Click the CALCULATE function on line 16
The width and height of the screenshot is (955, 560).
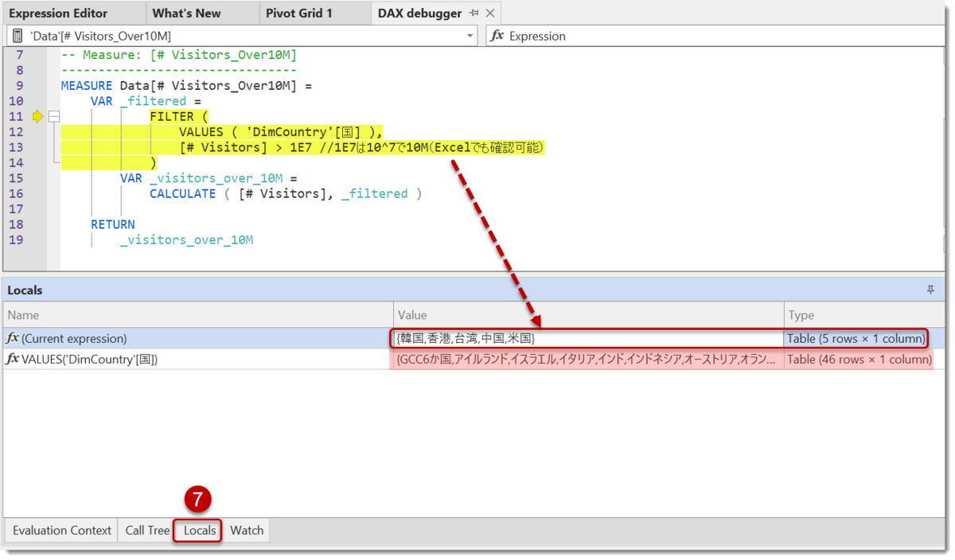pos(183,193)
